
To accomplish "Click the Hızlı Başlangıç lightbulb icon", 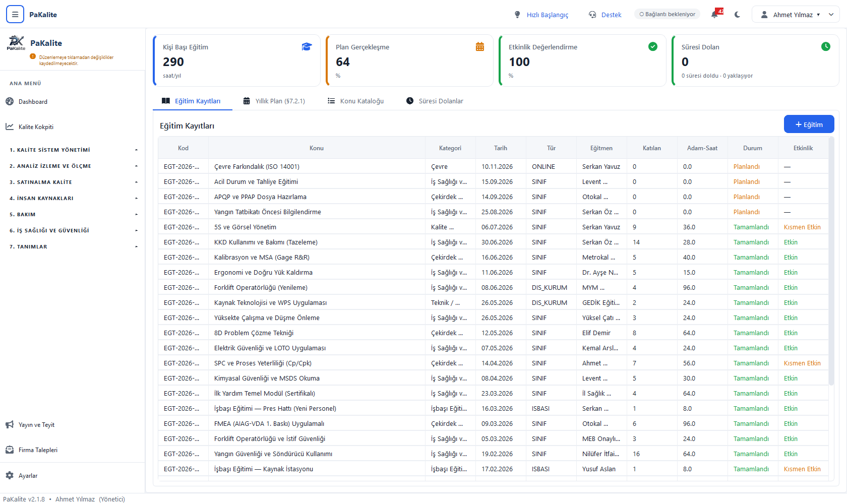I will [x=517, y=15].
